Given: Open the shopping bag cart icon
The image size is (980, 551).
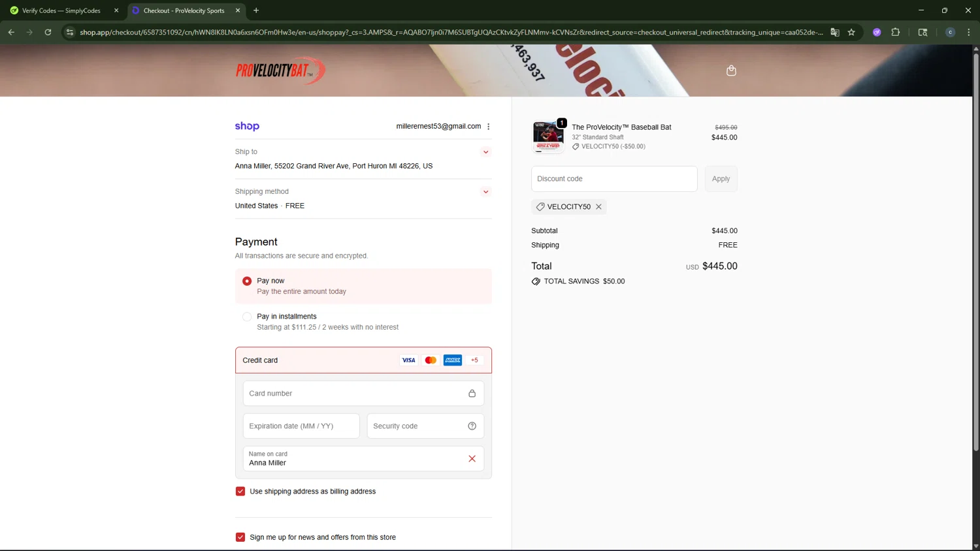Looking at the screenshot, I should (x=731, y=71).
